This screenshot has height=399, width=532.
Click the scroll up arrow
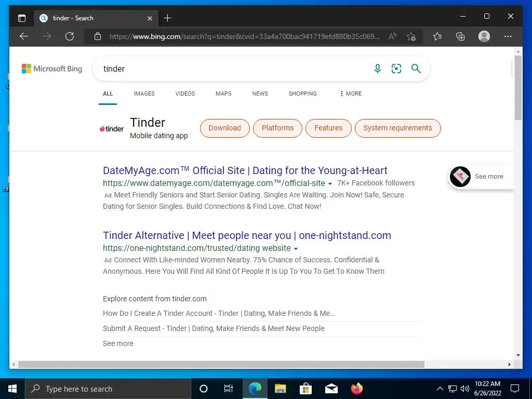(x=518, y=51)
